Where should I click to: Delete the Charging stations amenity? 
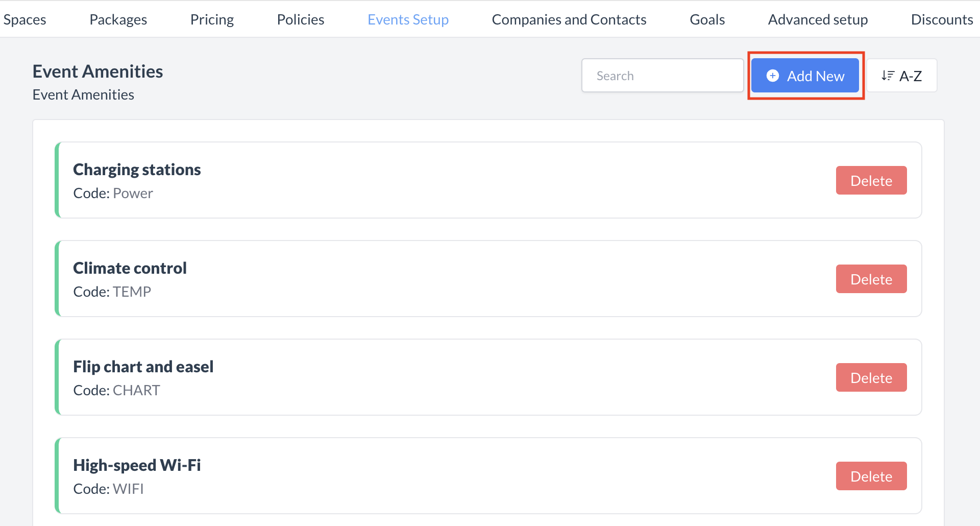(x=871, y=180)
